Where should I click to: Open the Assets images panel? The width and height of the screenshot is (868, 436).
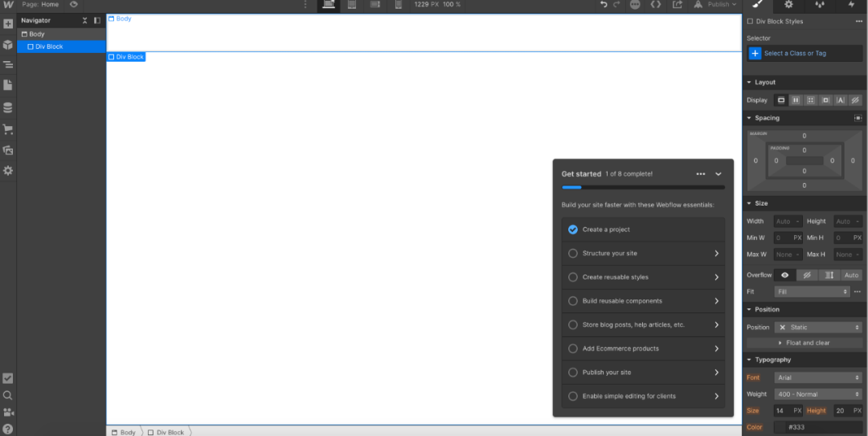pyautogui.click(x=8, y=150)
